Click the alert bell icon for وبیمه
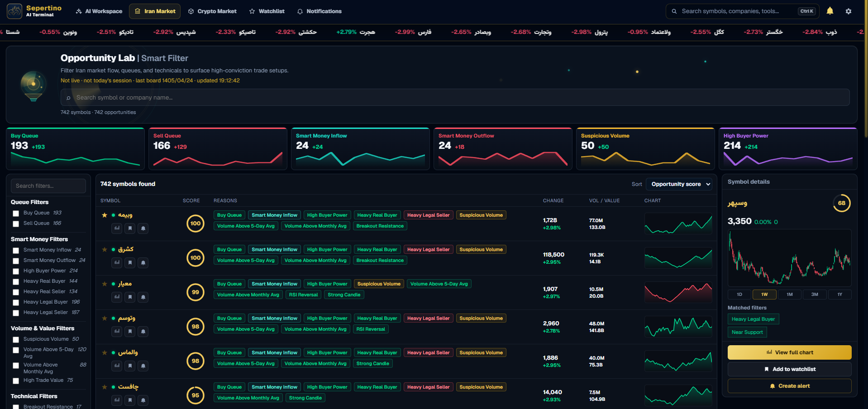The width and height of the screenshot is (868, 409). [143, 228]
